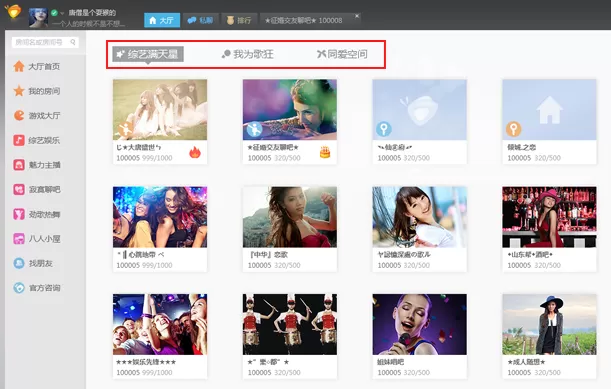Click the acorn app logo icon
This screenshot has width=611, height=389.
[x=13, y=11]
